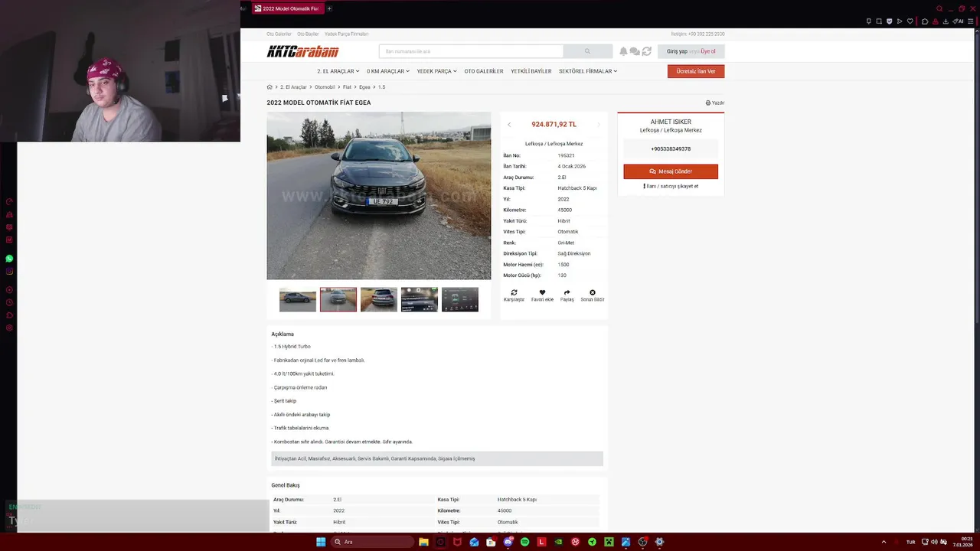Click Oto Bayiler top bar link

308,34
